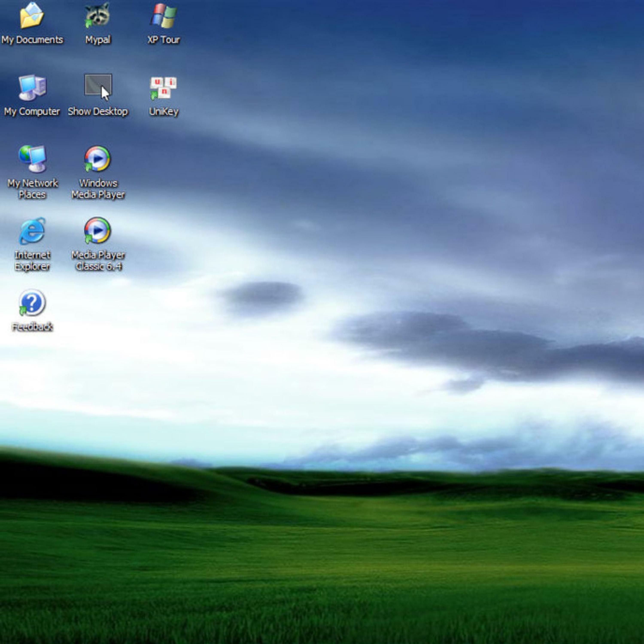
Task: Click the "Feedback" text label
Action: 32,327
